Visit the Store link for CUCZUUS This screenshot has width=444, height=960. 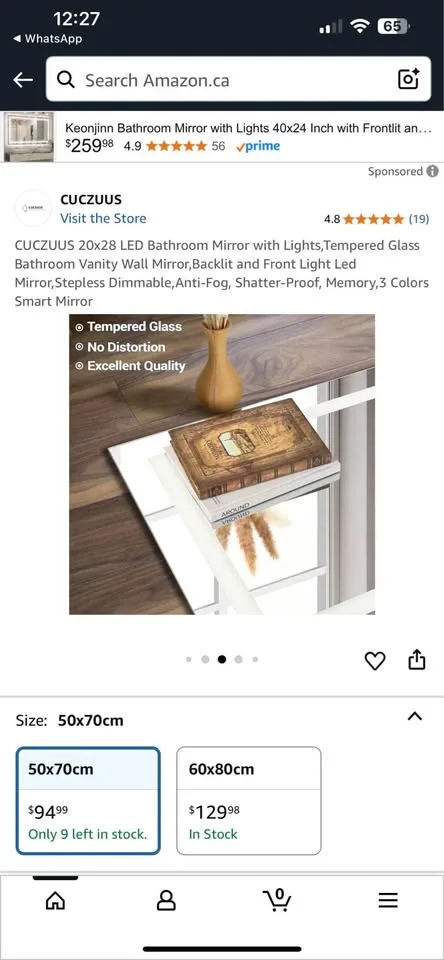click(x=103, y=219)
